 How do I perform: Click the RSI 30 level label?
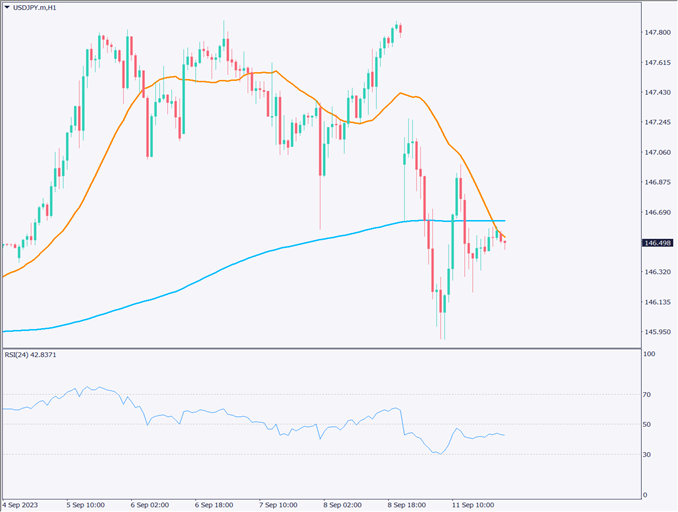[x=648, y=454]
